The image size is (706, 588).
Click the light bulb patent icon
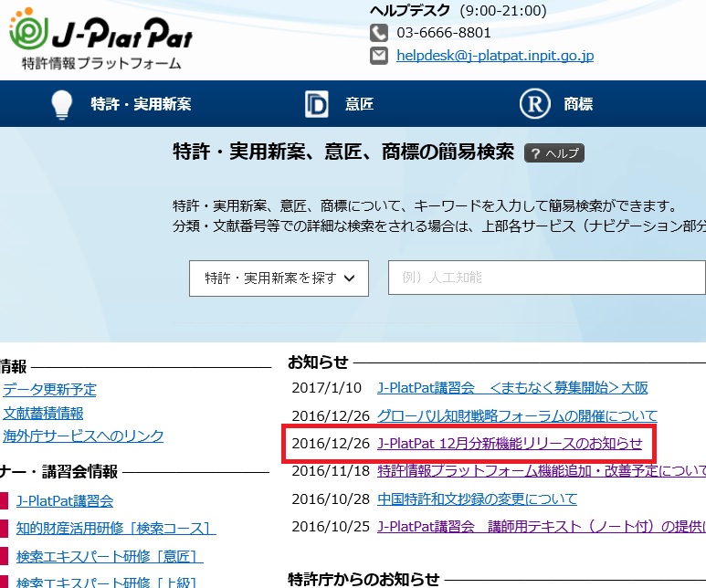(x=62, y=104)
